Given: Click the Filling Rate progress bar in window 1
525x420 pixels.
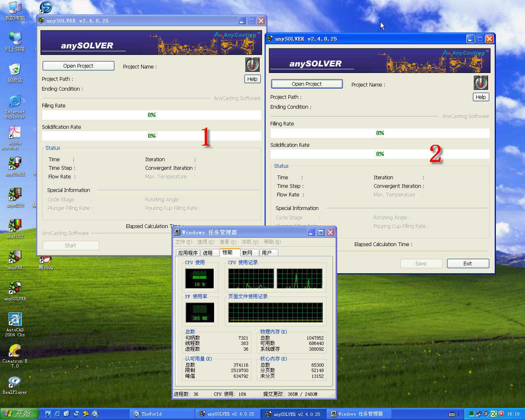Looking at the screenshot, I should (x=151, y=115).
